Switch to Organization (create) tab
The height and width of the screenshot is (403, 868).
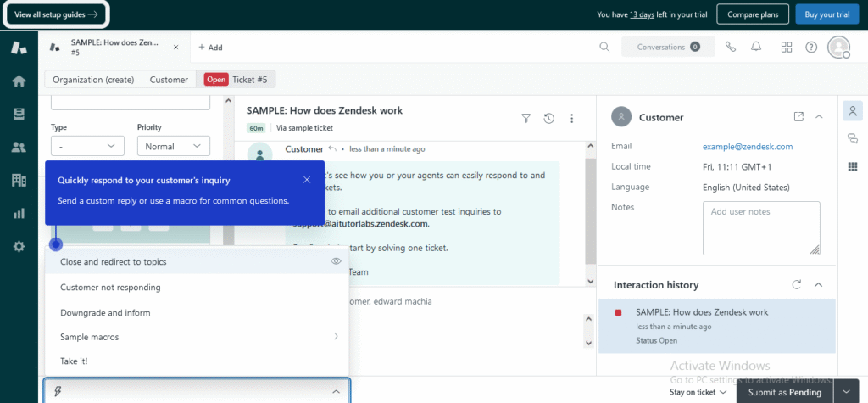(93, 79)
